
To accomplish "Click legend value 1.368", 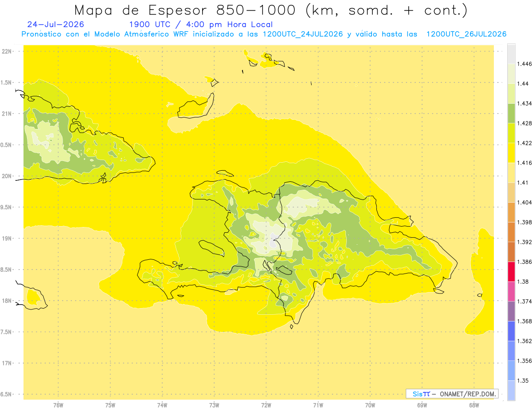I will coord(524,321).
